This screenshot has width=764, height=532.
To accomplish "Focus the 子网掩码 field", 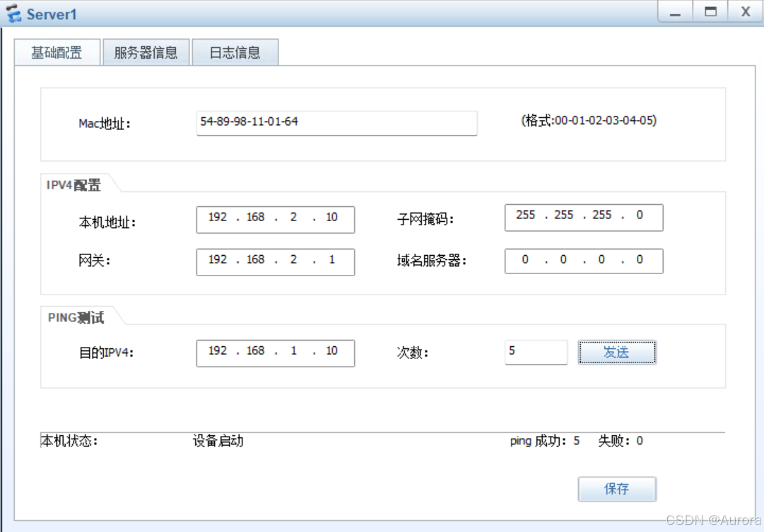I will pos(584,218).
